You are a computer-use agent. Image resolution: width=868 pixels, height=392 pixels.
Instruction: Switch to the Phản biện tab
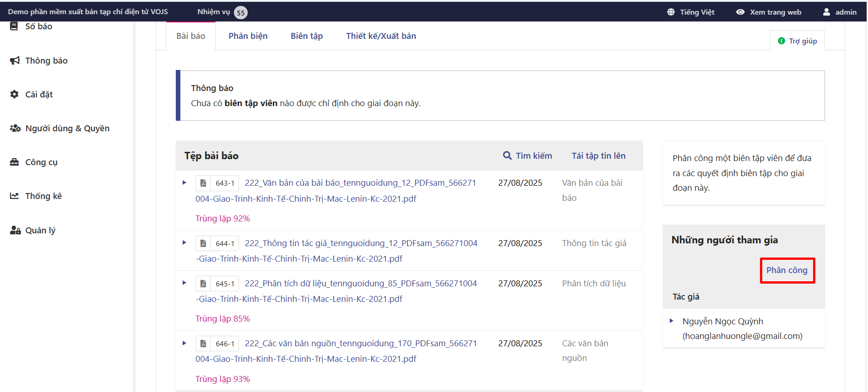click(x=248, y=36)
